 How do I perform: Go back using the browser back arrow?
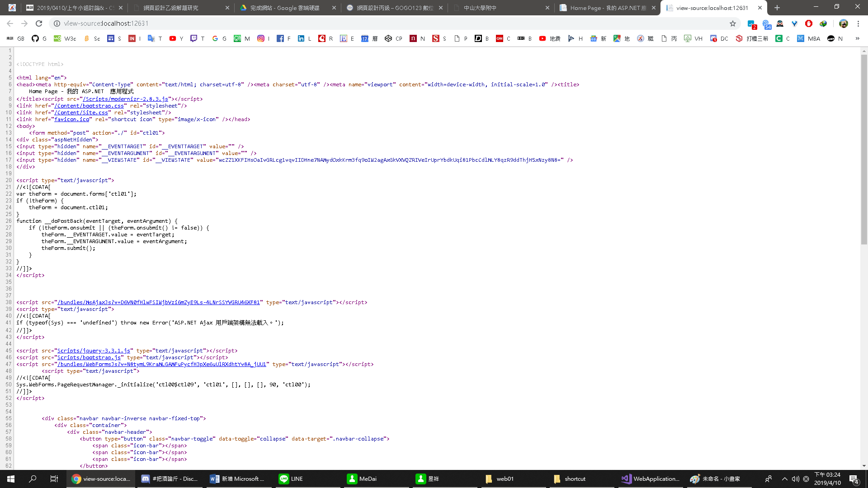[x=10, y=23]
